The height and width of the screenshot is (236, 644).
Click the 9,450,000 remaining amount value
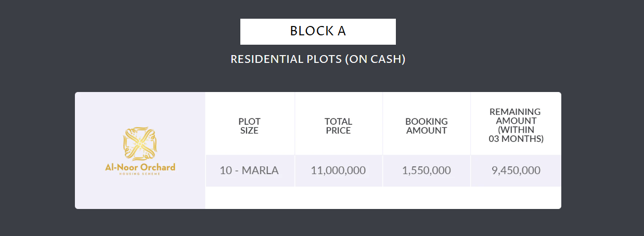coord(516,171)
